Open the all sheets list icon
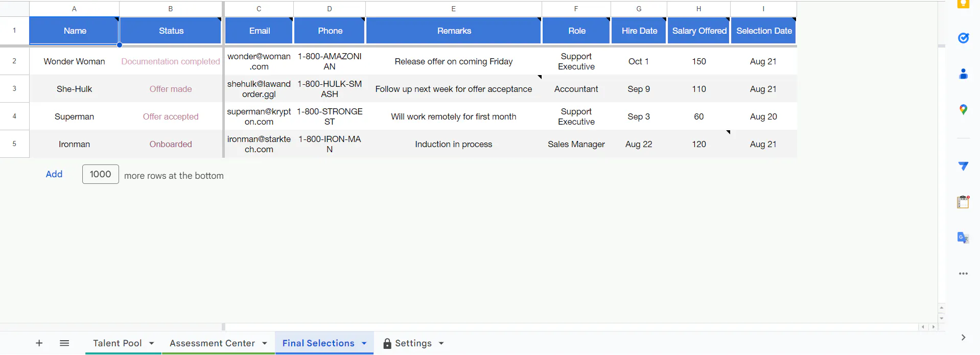Screen dimensions: 980x355 click(x=64, y=343)
